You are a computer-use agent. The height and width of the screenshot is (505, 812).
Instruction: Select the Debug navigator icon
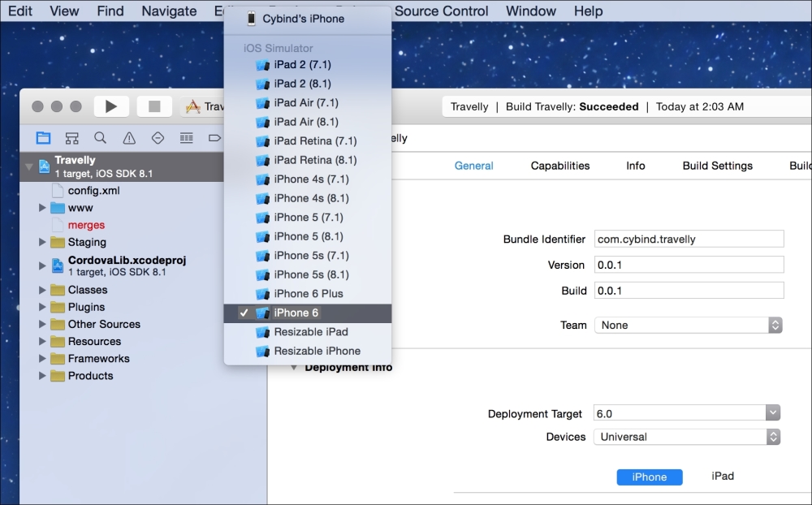point(186,137)
